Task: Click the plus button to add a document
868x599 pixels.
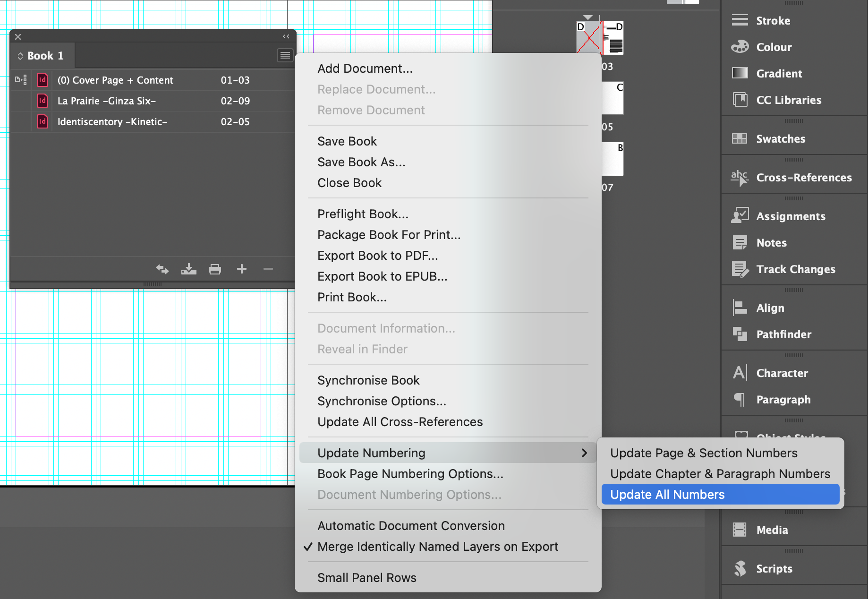Action: click(241, 268)
